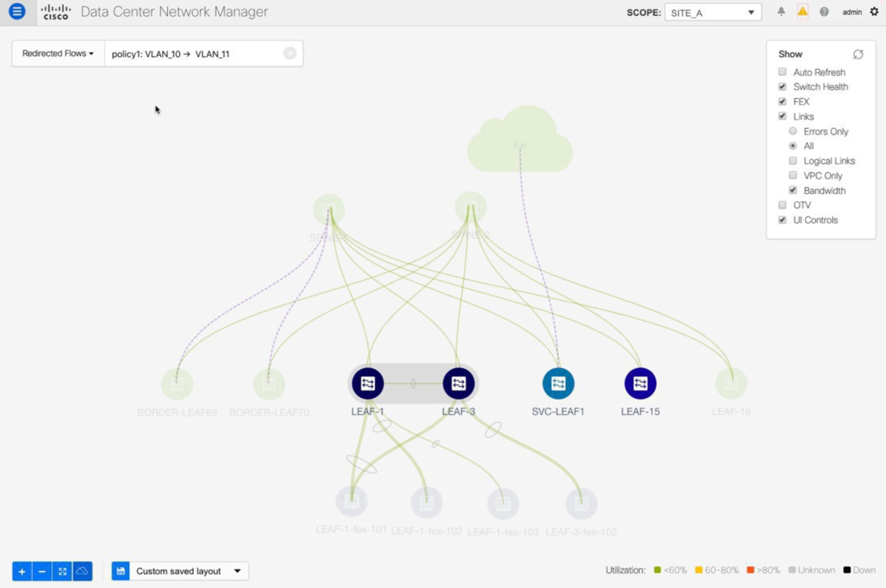Screen dimensions: 886x588
Task: Click the green <60% utilization swatch
Action: 657,570
